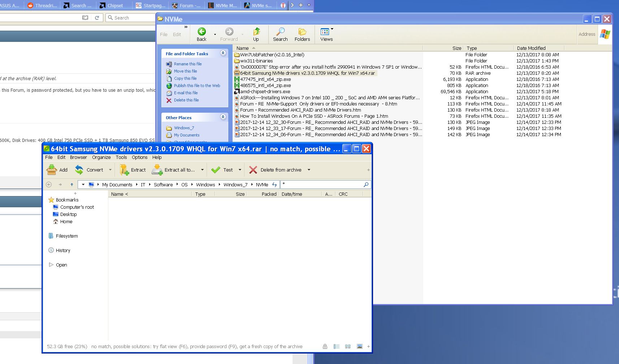This screenshot has height=364, width=619.
Task: Select Filesystem in PeaZip sidebar
Action: pyautogui.click(x=63, y=236)
